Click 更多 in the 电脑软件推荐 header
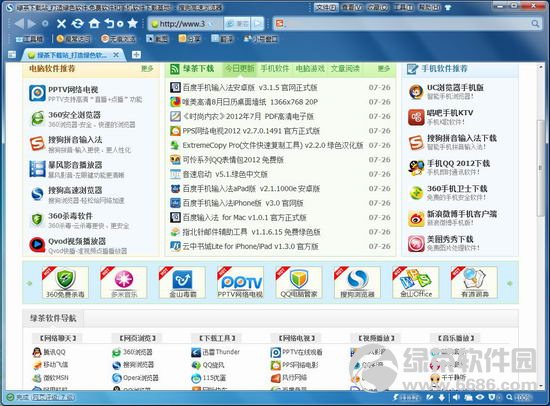 tap(147, 68)
